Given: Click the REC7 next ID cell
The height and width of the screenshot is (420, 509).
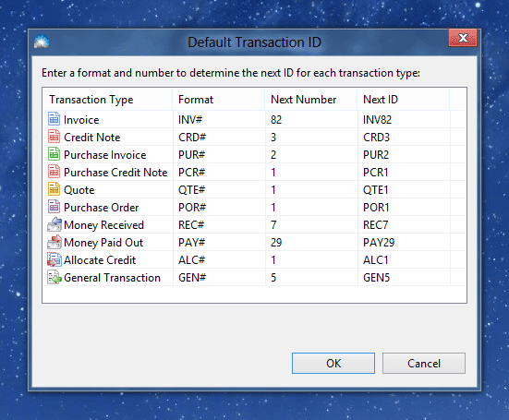Looking at the screenshot, I should (x=404, y=224).
